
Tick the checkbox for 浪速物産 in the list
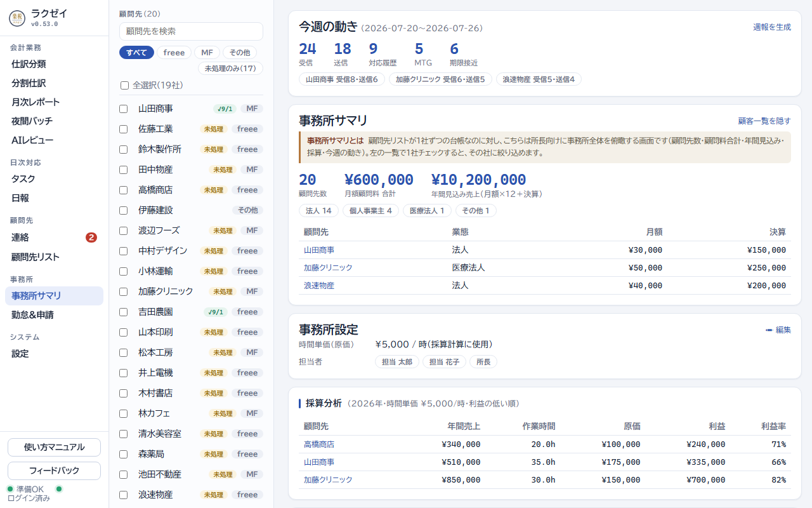(x=124, y=495)
